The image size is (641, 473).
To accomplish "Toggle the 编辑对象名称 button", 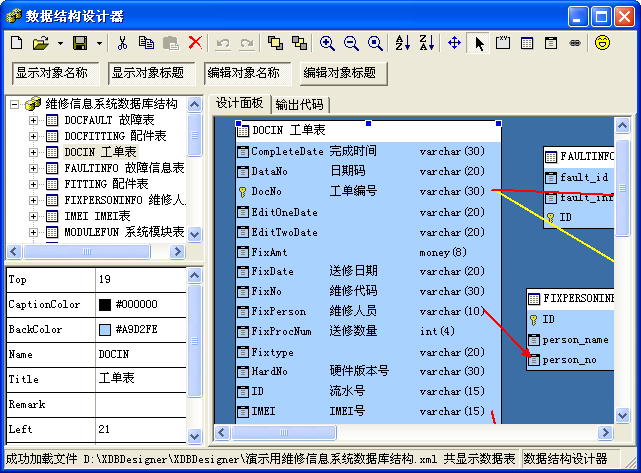I will (x=244, y=73).
